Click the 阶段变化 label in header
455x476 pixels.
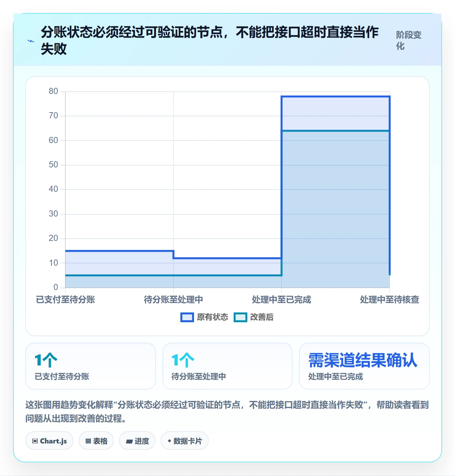(409, 40)
